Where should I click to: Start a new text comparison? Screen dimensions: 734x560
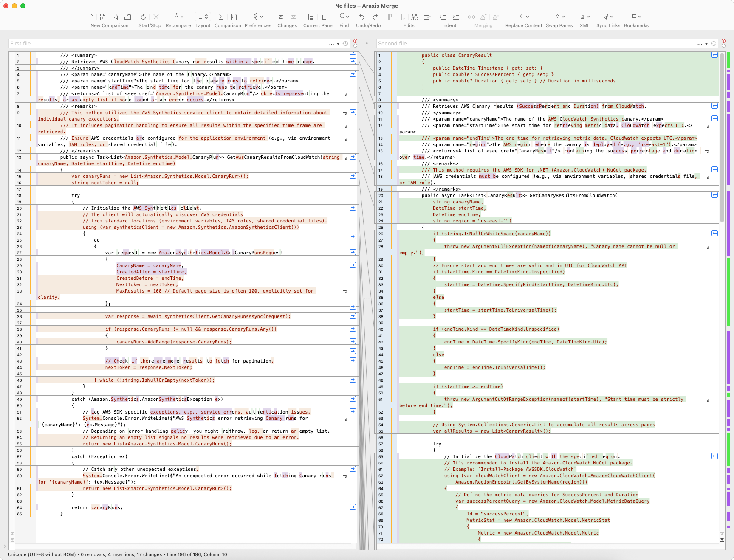[90, 17]
